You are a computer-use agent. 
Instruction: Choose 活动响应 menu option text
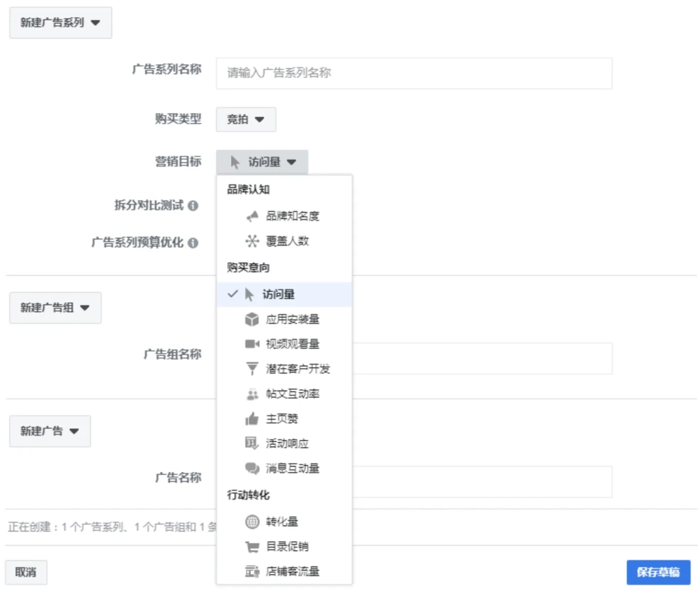pyautogui.click(x=288, y=443)
